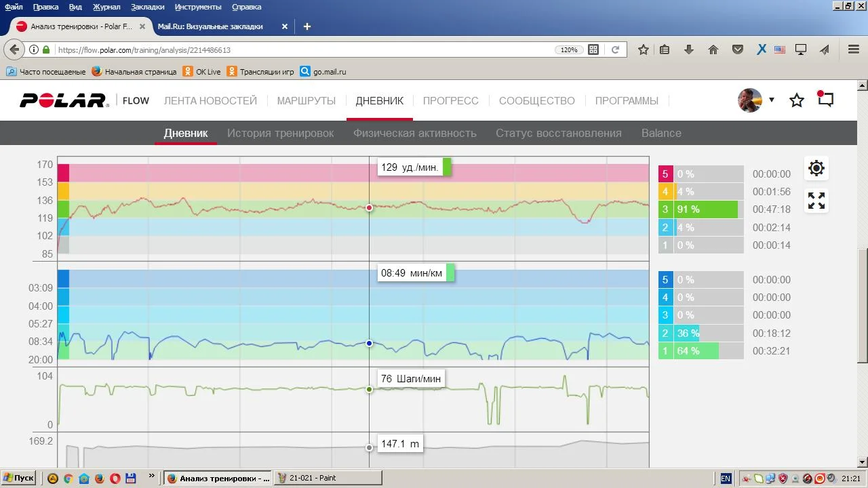This screenshot has height=488, width=868.
Task: Go to ЛЕНТА НОВОСТЕЙ section
Action: tap(210, 100)
